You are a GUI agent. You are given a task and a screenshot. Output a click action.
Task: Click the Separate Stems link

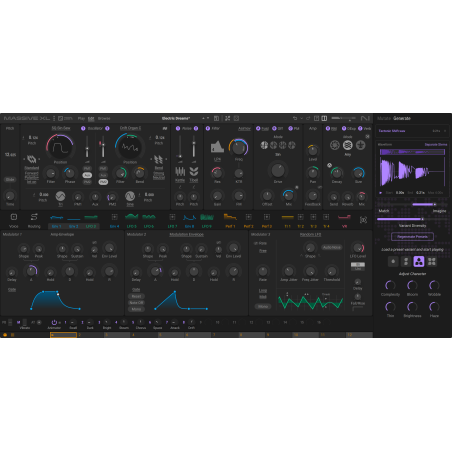pyautogui.click(x=436, y=144)
